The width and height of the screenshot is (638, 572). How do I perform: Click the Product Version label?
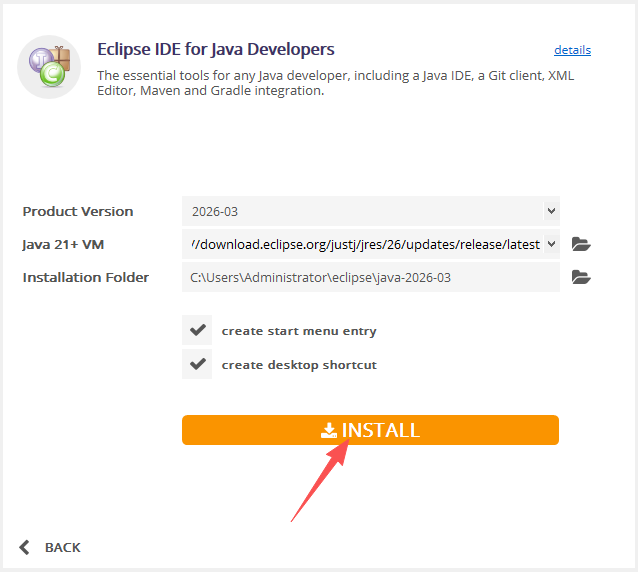78,212
